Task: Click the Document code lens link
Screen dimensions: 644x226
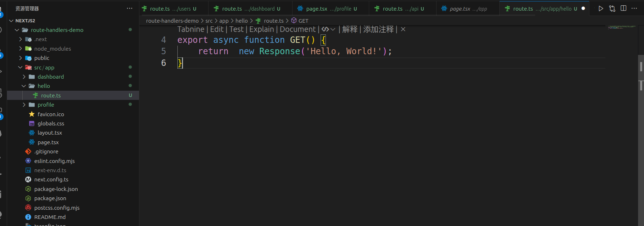Action: [x=298, y=29]
